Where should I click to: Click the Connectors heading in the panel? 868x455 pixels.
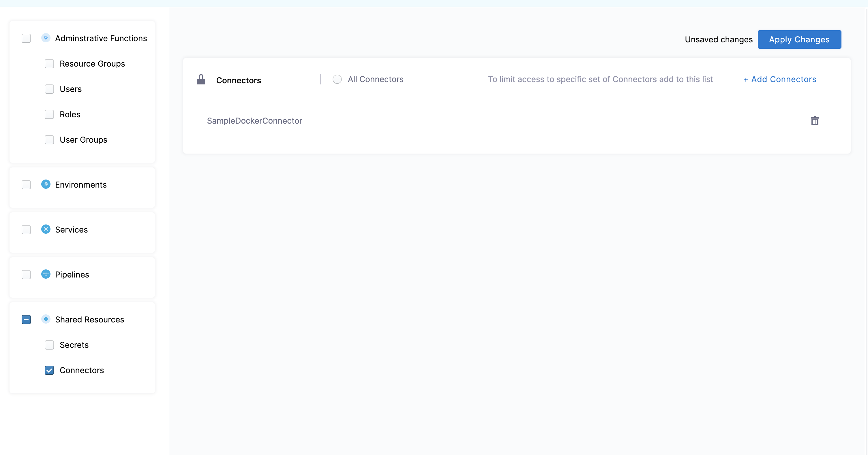pyautogui.click(x=239, y=80)
